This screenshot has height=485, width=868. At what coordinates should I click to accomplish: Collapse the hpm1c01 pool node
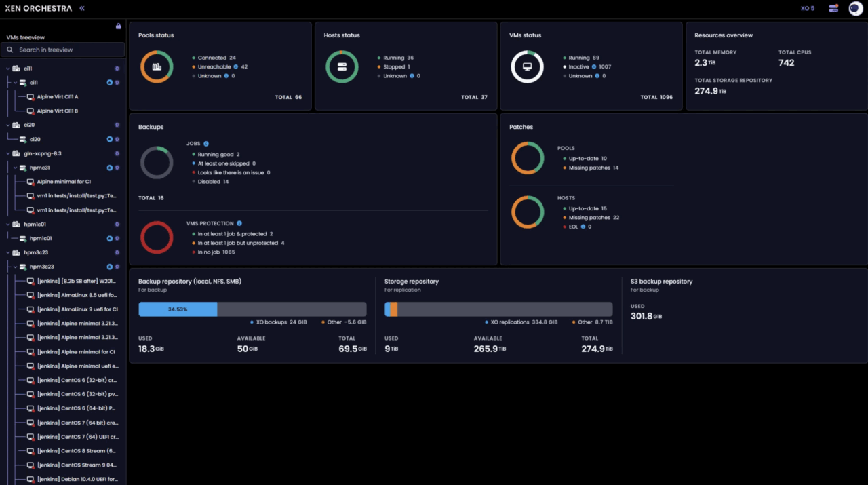(x=7, y=224)
